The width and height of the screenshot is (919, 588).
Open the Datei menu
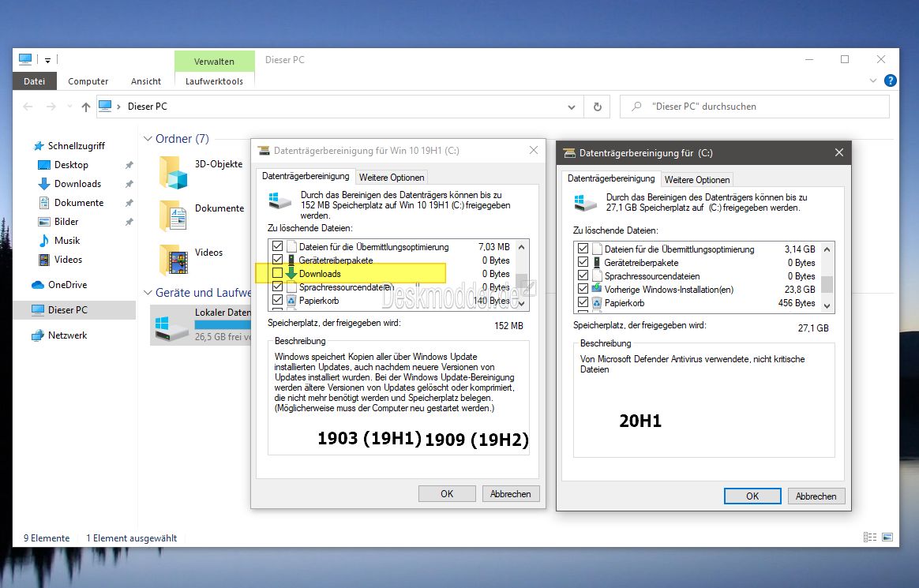click(x=34, y=81)
